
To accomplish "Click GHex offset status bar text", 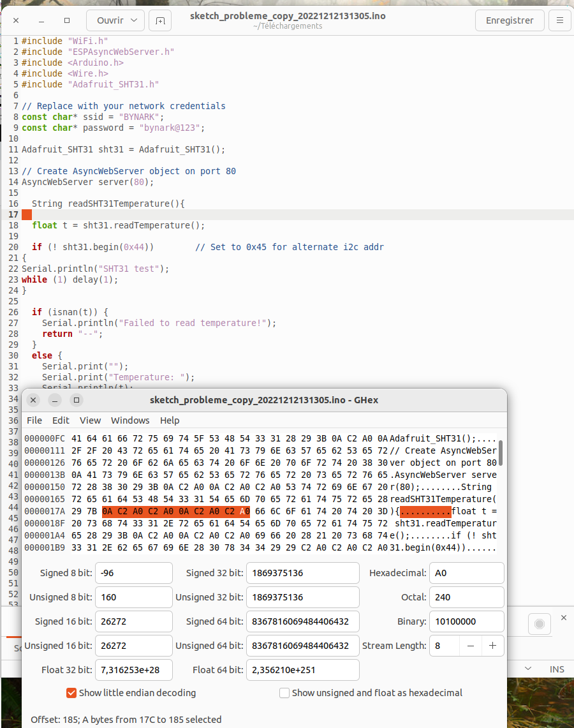I will coord(126,720).
